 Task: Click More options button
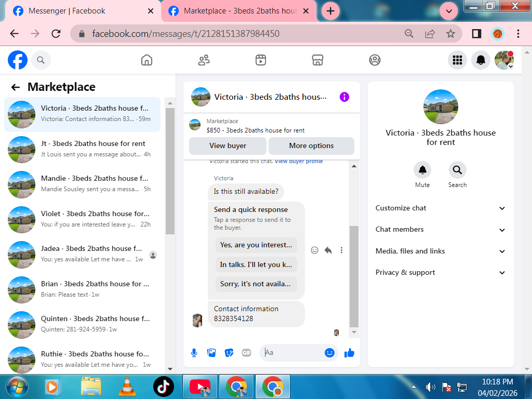(311, 145)
